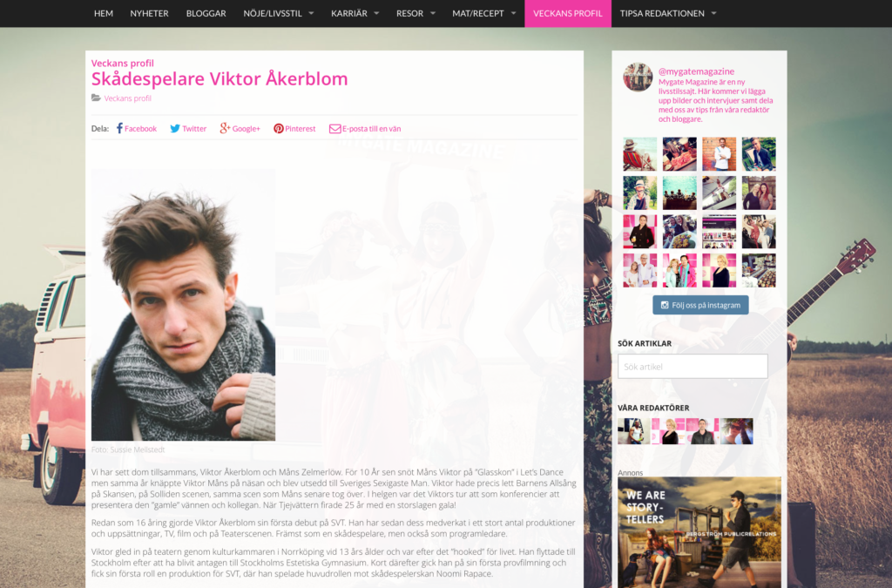Expand the Mat/Recept dropdown arrow
This screenshot has height=588, width=892.
(513, 13)
